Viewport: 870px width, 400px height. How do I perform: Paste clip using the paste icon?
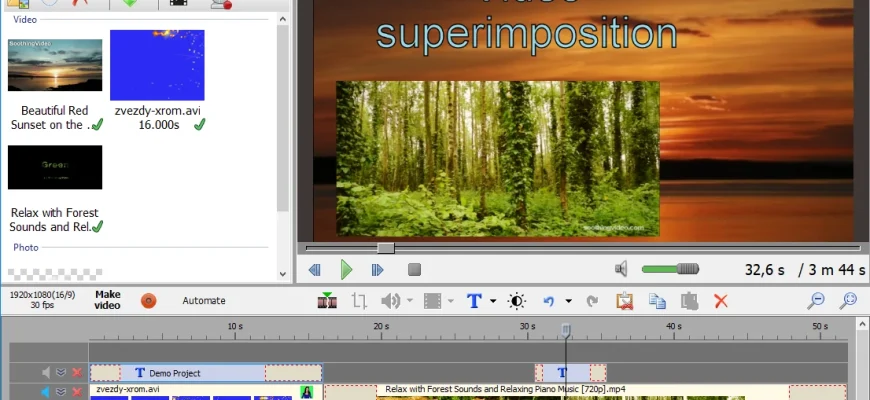coord(690,301)
